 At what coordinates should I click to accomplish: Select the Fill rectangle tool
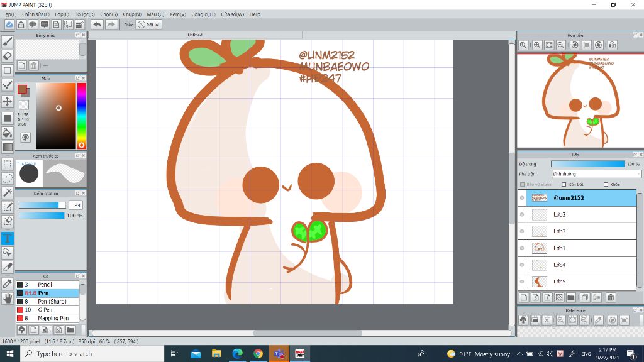pyautogui.click(x=8, y=118)
